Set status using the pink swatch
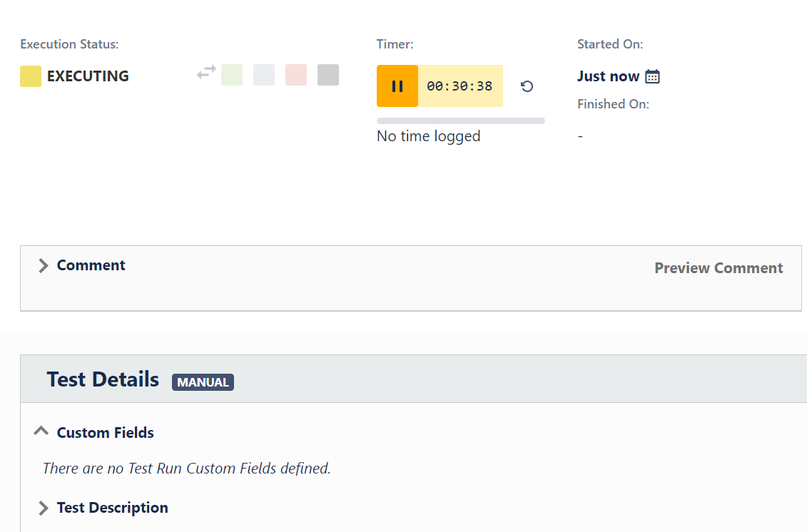The height and width of the screenshot is (532, 807). [296, 75]
